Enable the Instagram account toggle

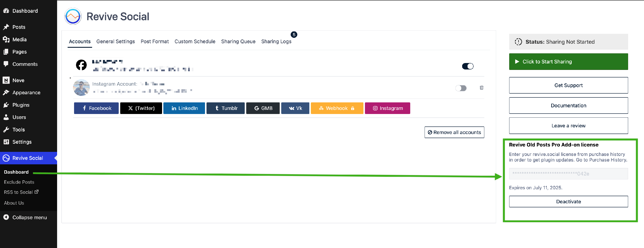point(461,88)
